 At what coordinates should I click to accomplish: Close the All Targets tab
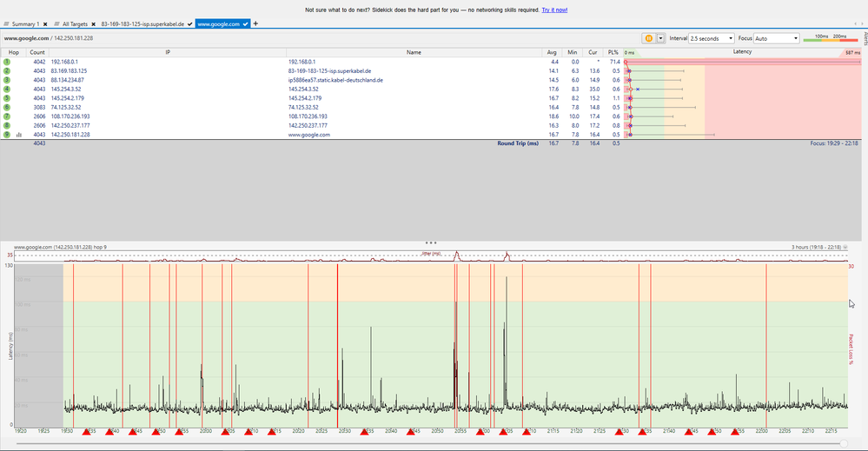[x=93, y=24]
